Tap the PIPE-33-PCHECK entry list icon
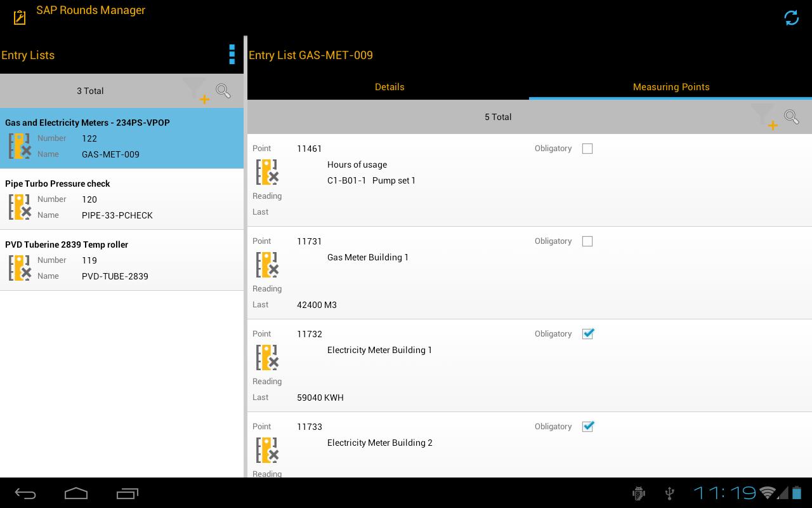 (20, 207)
